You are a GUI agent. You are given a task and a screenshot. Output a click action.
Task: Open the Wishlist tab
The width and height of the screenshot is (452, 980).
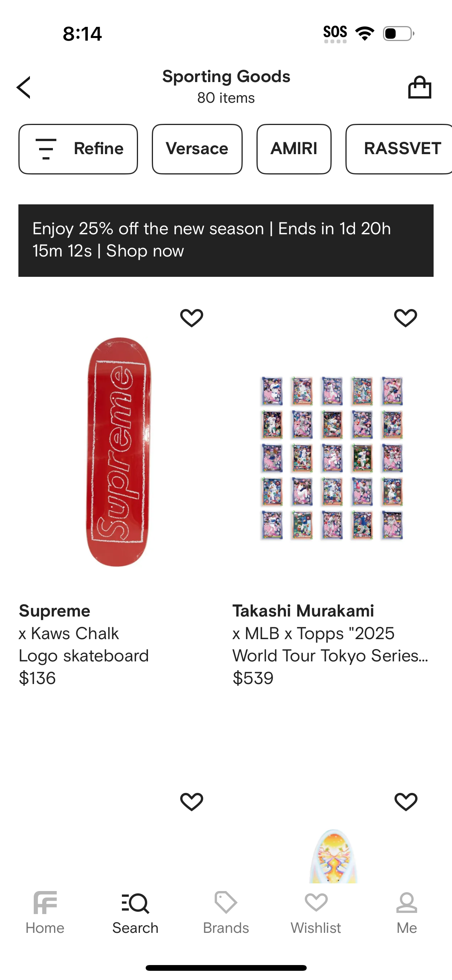[x=316, y=913]
